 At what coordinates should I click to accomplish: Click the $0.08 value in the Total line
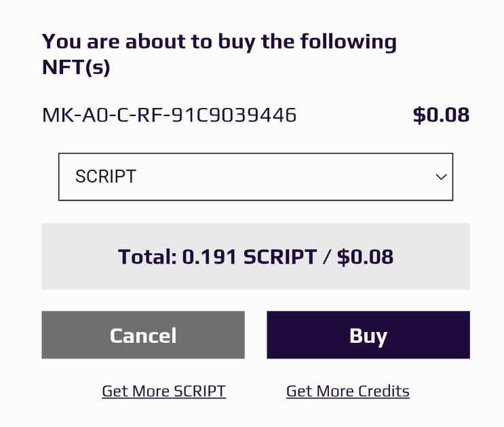(x=365, y=257)
